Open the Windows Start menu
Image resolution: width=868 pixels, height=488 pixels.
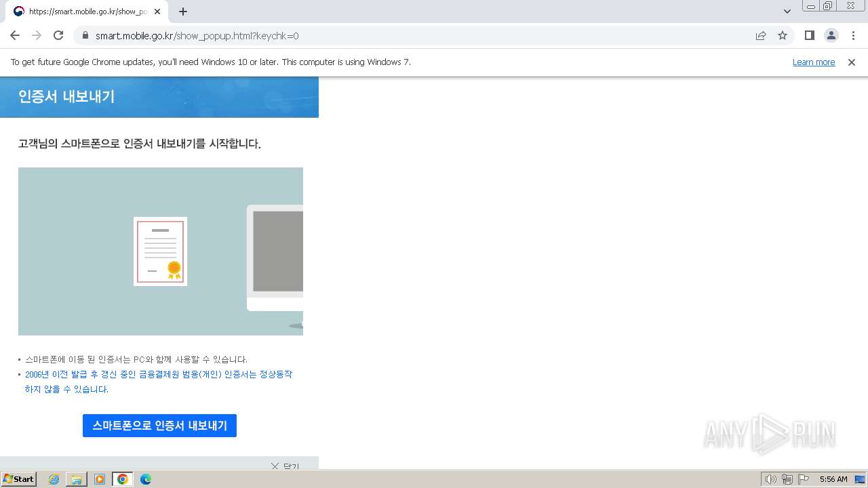18,479
